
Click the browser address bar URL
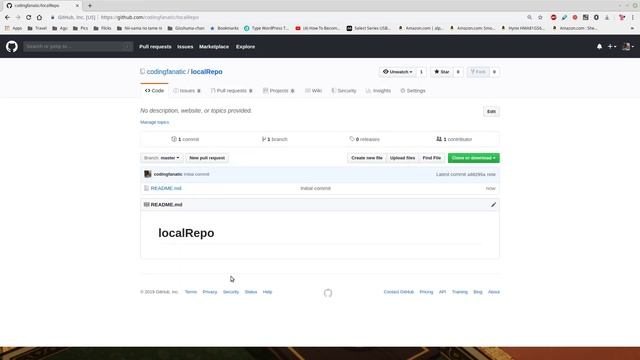[150, 17]
